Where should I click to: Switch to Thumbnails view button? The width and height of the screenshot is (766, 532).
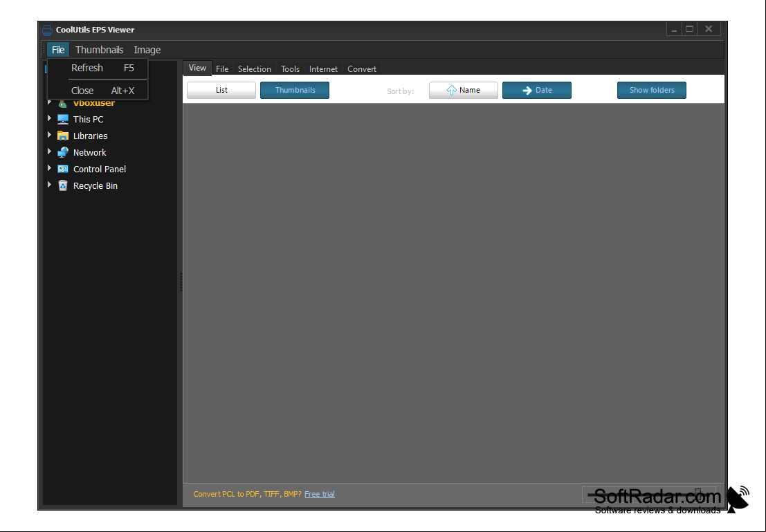(295, 91)
